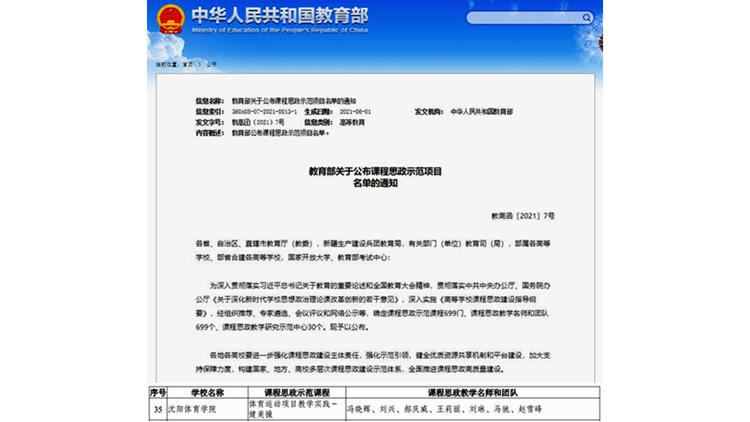This screenshot has height=422, width=750.
Task: Click the 内容概述 summary text
Action: [x=280, y=133]
